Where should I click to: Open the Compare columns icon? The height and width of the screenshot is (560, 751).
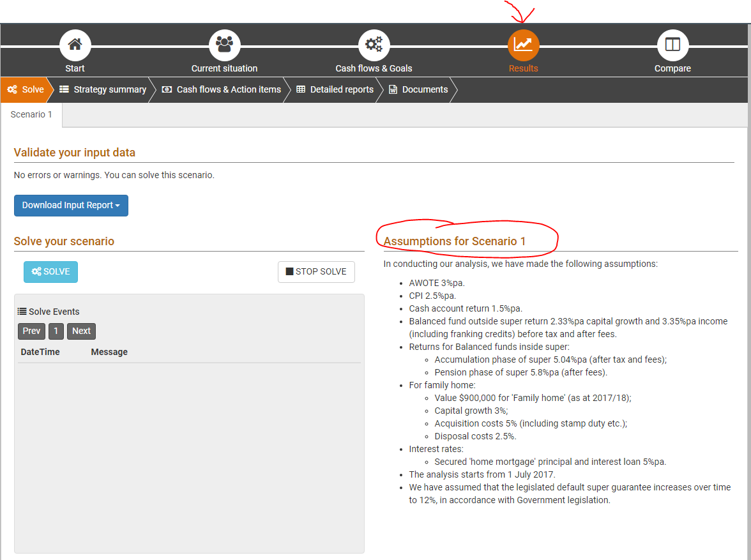pos(672,45)
